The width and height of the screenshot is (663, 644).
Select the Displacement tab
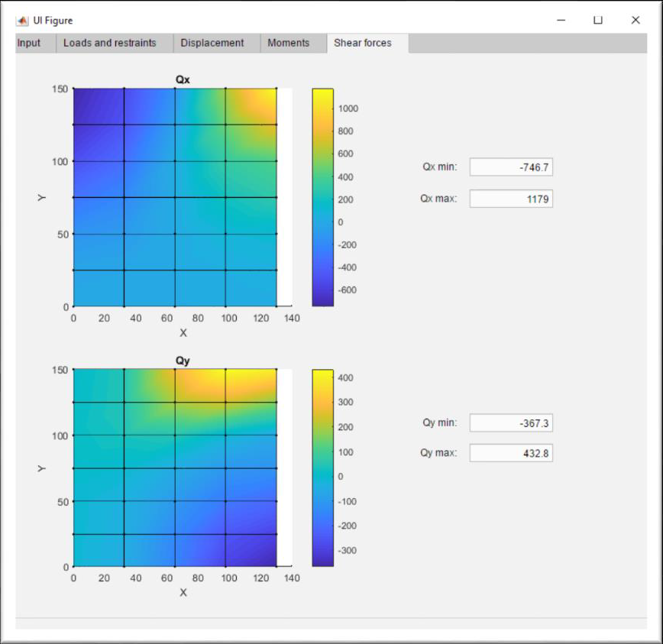coord(213,43)
